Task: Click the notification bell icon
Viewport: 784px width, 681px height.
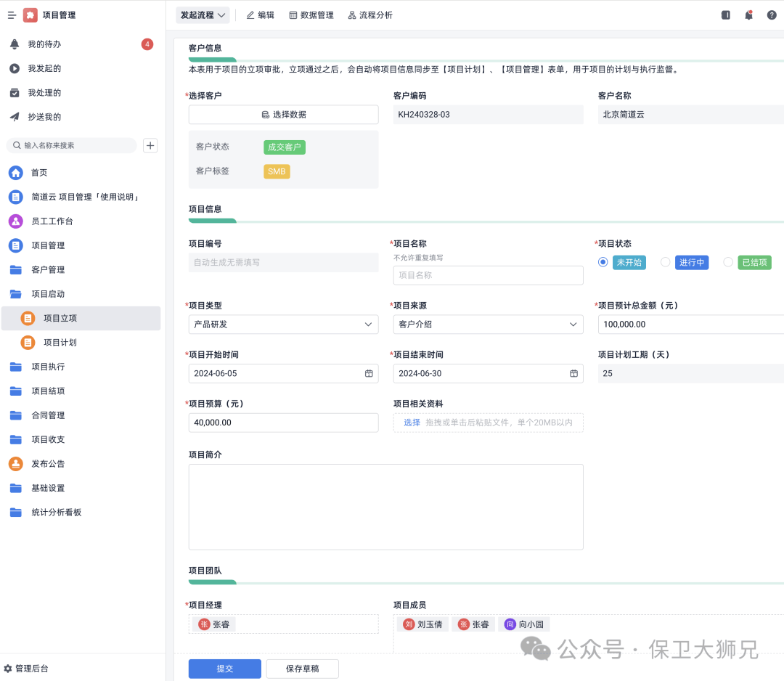Action: pyautogui.click(x=748, y=15)
